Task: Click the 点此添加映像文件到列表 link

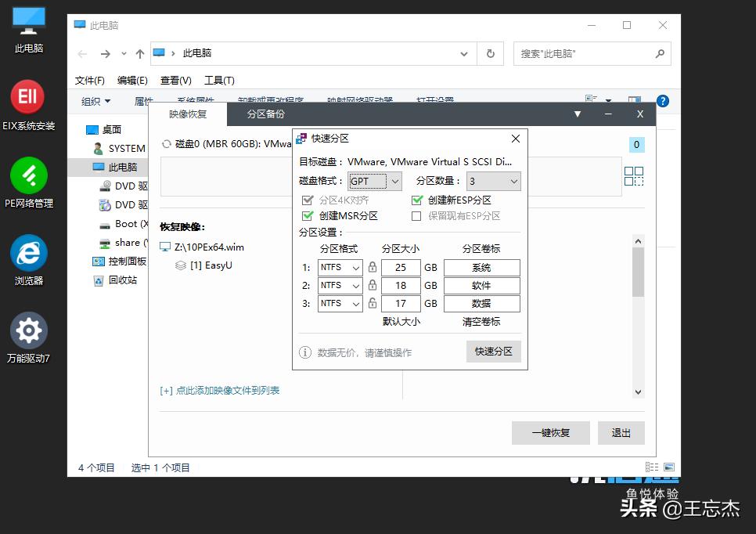Action: click(x=219, y=390)
